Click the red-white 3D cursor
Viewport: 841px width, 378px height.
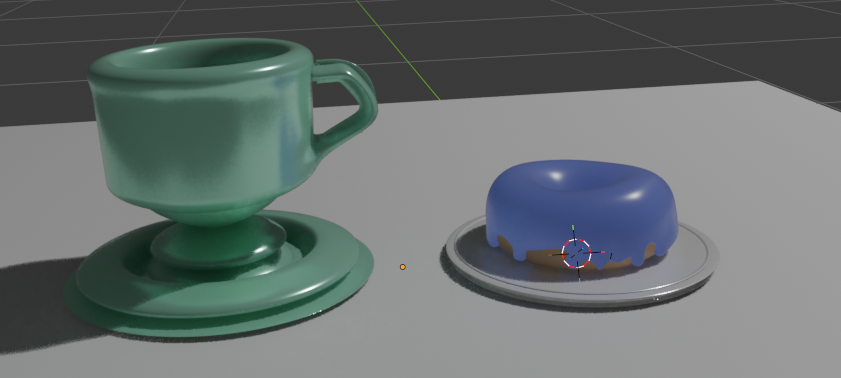[x=577, y=254]
